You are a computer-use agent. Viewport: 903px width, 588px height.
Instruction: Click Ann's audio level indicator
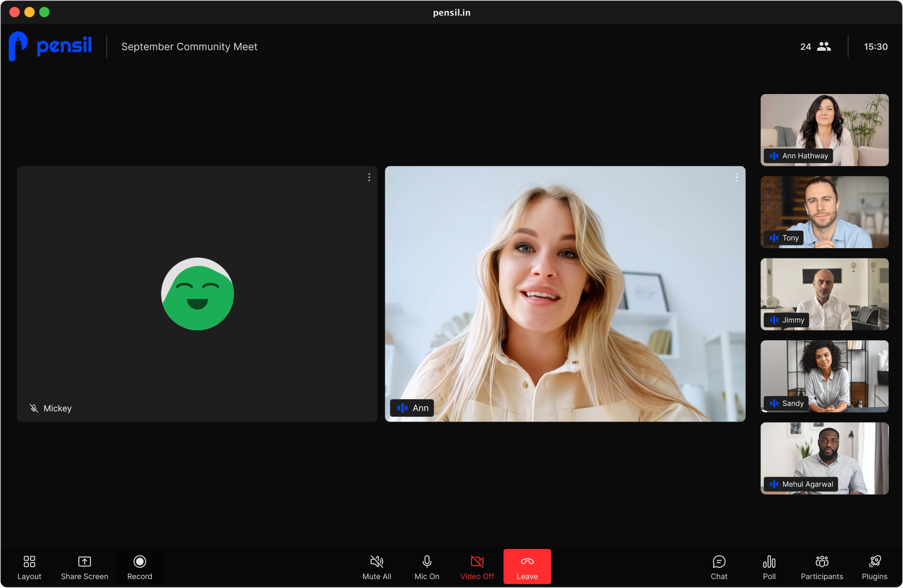[x=403, y=408]
